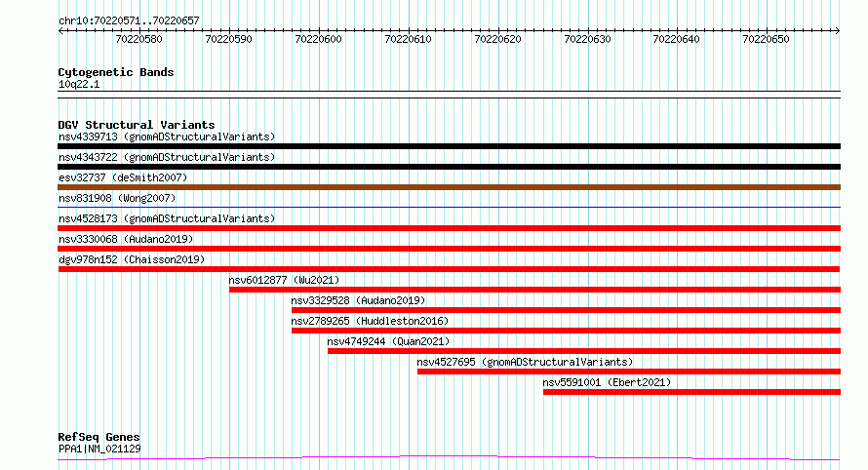The width and height of the screenshot is (868, 470).
Task: Click the black bar under nsv4339713
Action: coord(449,146)
